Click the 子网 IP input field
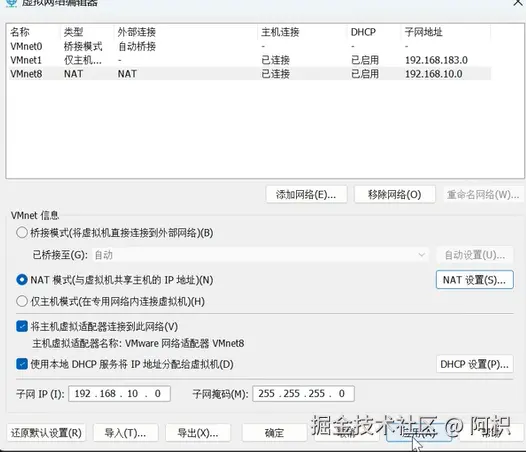This screenshot has width=526, height=452. [x=119, y=394]
